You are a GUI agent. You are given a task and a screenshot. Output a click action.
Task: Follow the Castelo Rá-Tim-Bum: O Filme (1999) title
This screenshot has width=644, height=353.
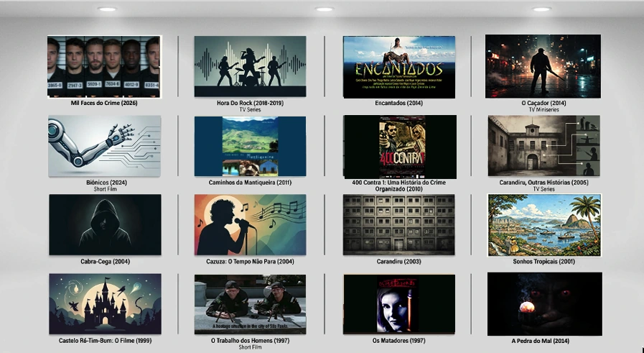105,341
